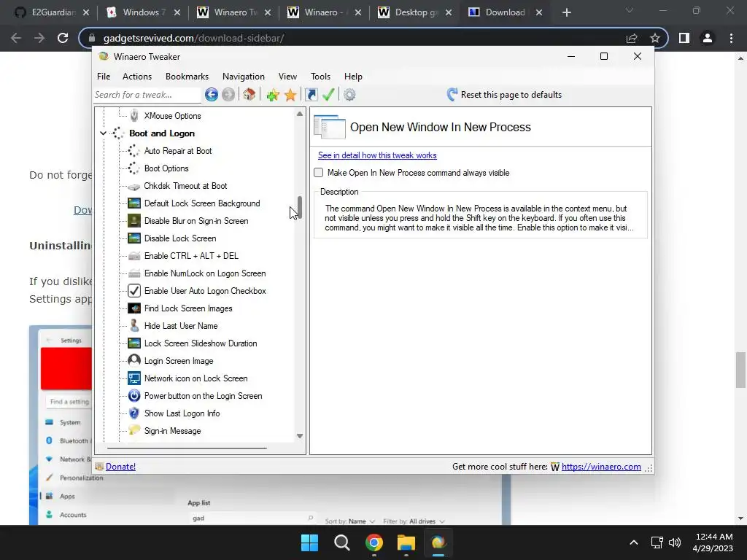Open settings via the gear toolbar icon

[x=349, y=95]
